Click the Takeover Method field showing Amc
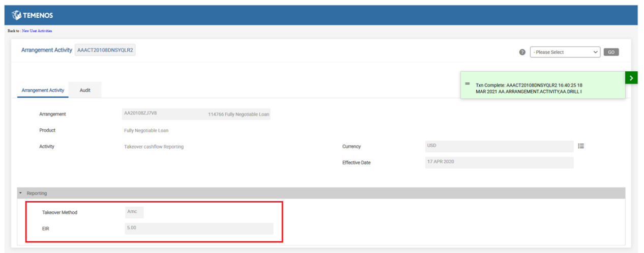The height and width of the screenshot is (253, 644). (x=134, y=212)
